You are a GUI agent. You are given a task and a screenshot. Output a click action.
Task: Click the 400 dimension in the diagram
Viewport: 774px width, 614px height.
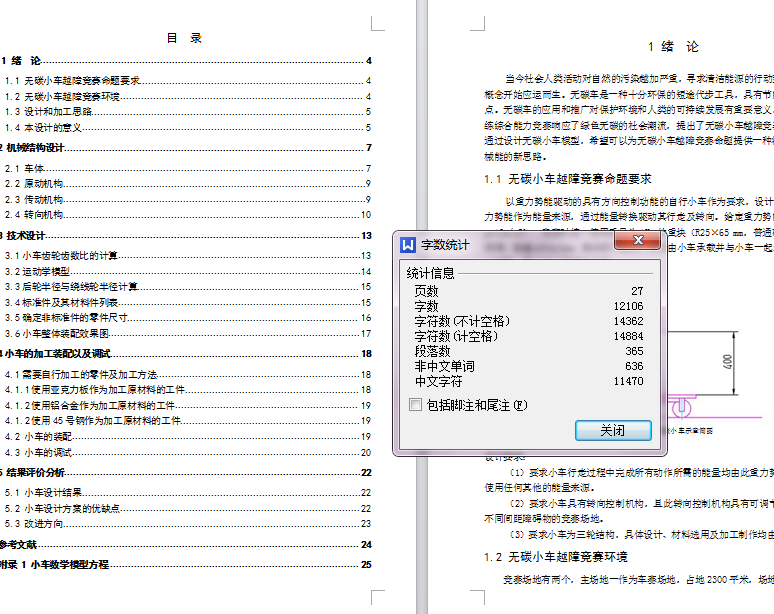tap(727, 362)
